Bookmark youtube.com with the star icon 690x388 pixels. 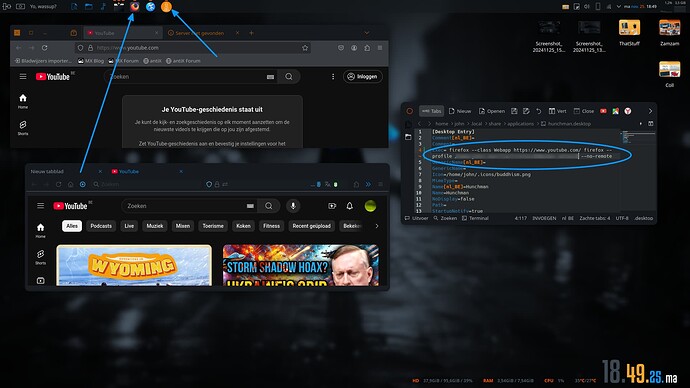(305, 48)
